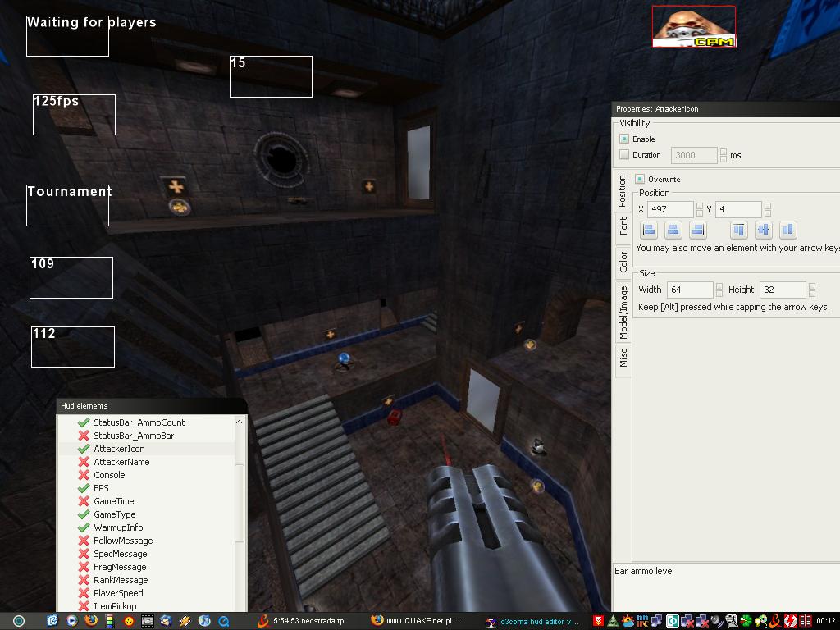Toggle red cross beside StatusBar_AmmoBar

coord(84,436)
